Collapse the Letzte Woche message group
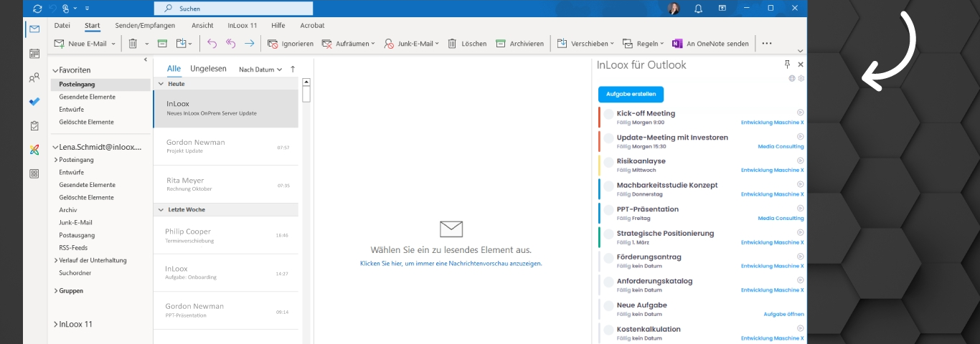 (x=161, y=209)
